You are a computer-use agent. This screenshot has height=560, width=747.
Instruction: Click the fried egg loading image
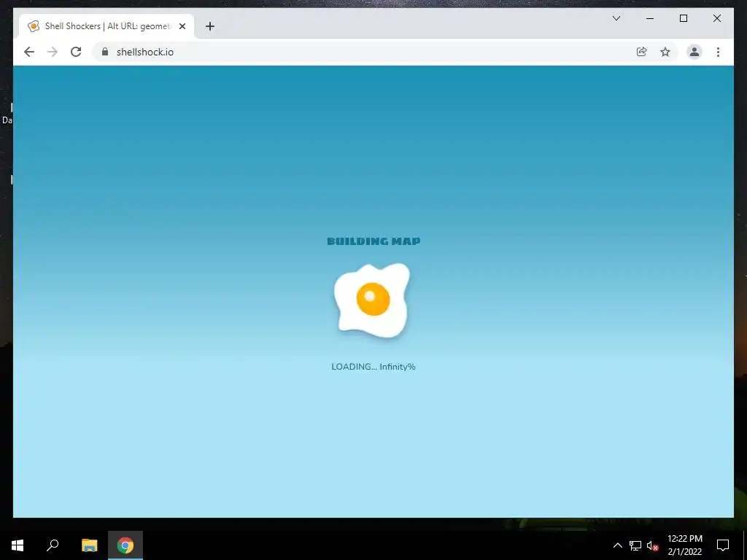(x=373, y=300)
